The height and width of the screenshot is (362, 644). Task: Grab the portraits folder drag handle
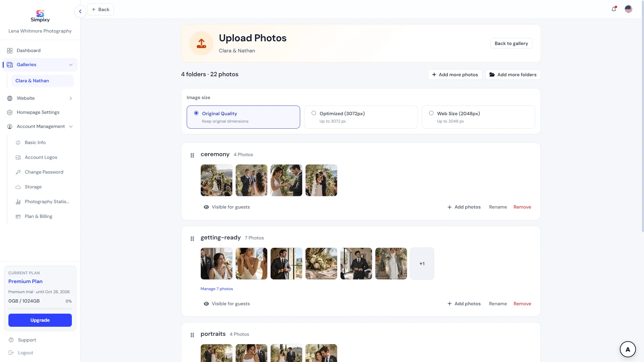192,335
